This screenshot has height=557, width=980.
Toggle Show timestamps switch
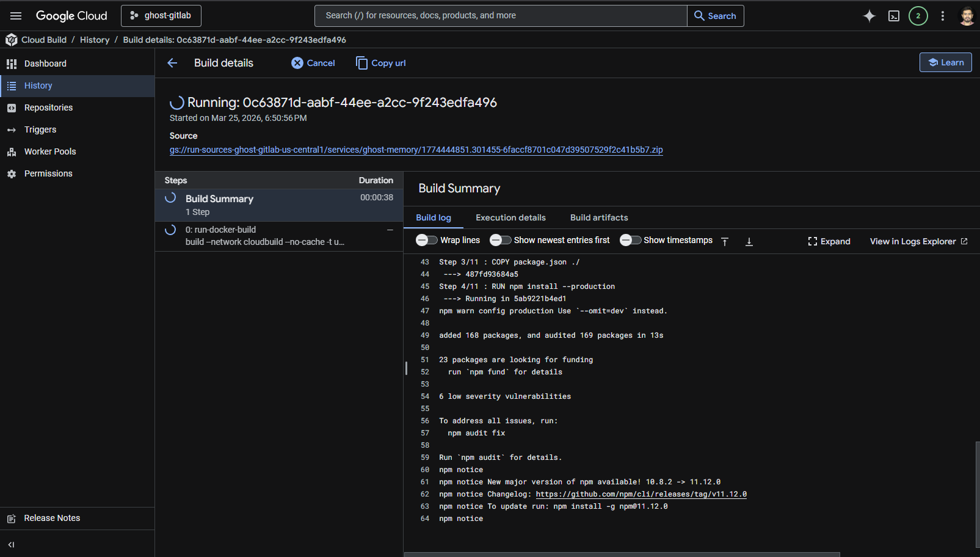631,240
